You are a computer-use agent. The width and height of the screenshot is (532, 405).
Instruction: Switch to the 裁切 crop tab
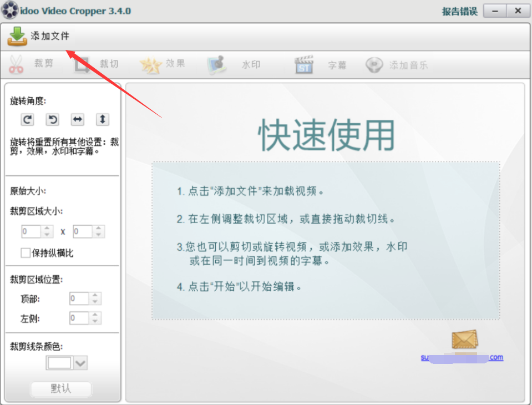(x=109, y=63)
